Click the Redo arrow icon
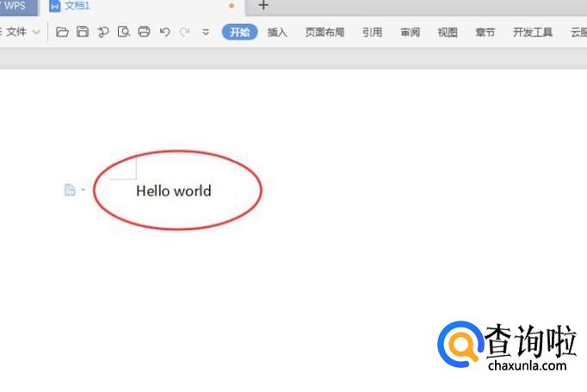 183,33
